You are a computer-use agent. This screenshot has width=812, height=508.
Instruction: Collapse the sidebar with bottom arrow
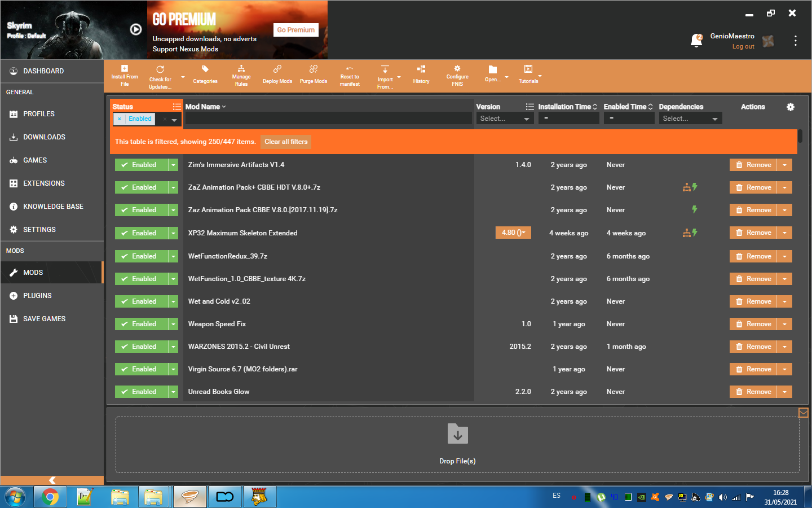[x=52, y=480]
